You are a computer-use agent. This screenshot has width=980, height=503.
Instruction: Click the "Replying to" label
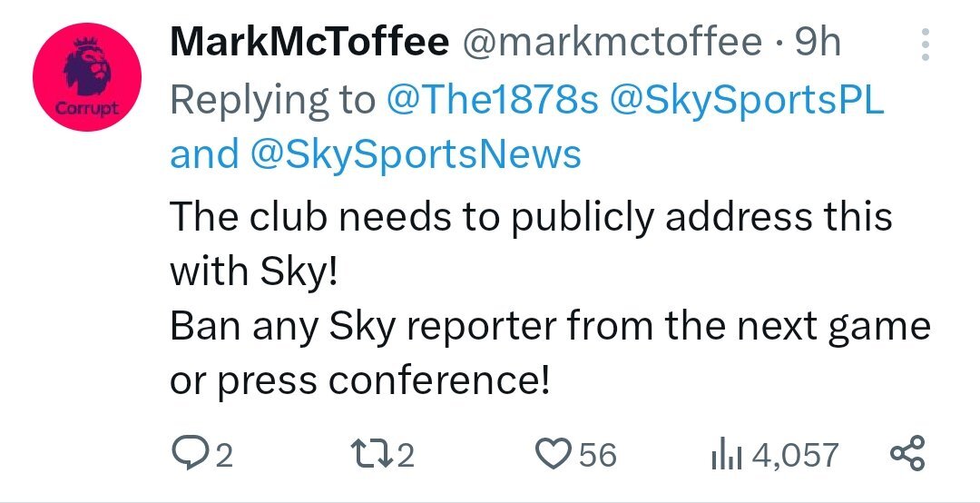273,100
